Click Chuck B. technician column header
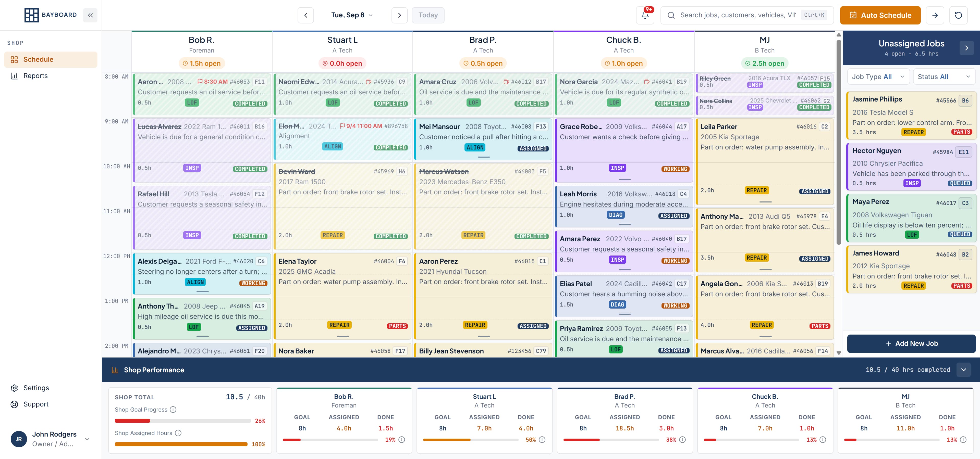This screenshot has height=459, width=980. [x=624, y=51]
